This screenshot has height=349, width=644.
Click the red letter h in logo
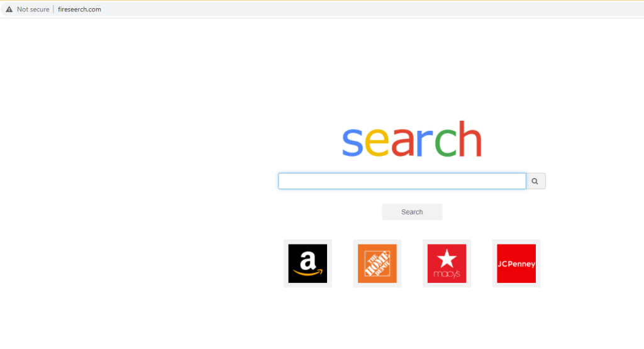click(470, 139)
